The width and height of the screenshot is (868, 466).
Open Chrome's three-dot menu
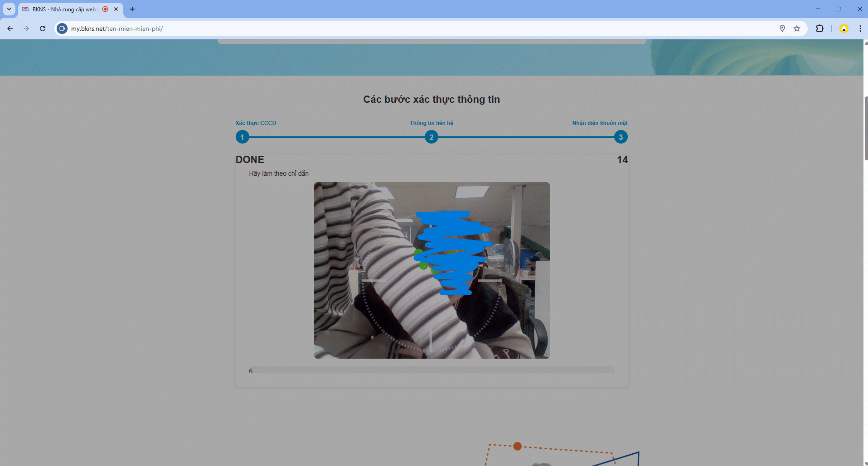coord(860,29)
